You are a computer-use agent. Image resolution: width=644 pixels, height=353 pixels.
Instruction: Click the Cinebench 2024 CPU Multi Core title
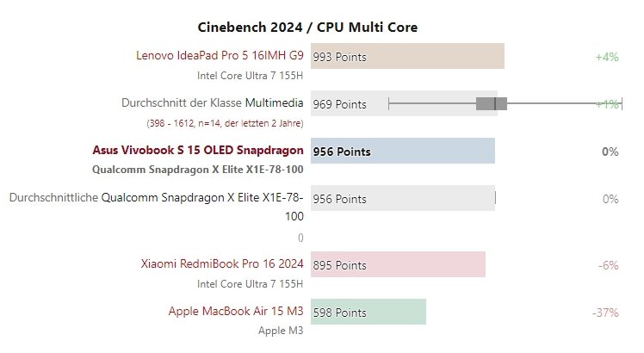click(x=321, y=28)
